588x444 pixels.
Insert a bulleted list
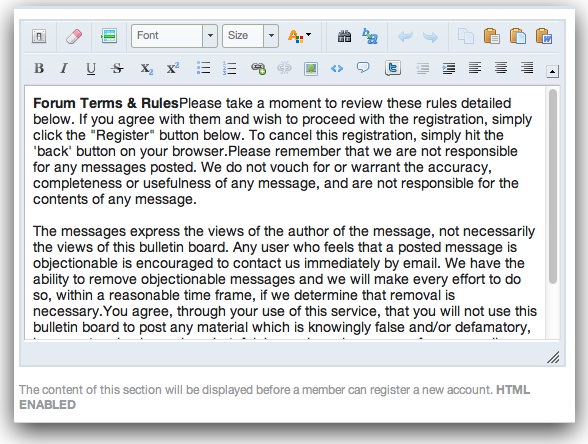point(203,68)
